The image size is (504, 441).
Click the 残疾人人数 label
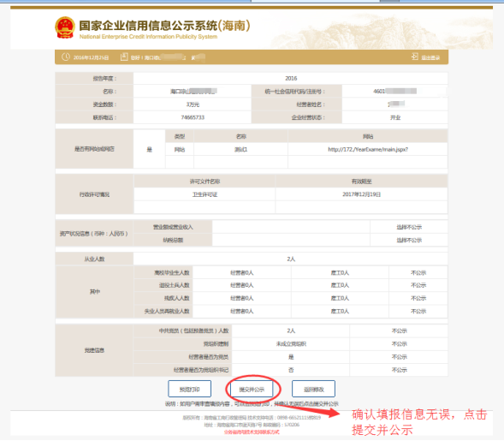click(x=177, y=298)
